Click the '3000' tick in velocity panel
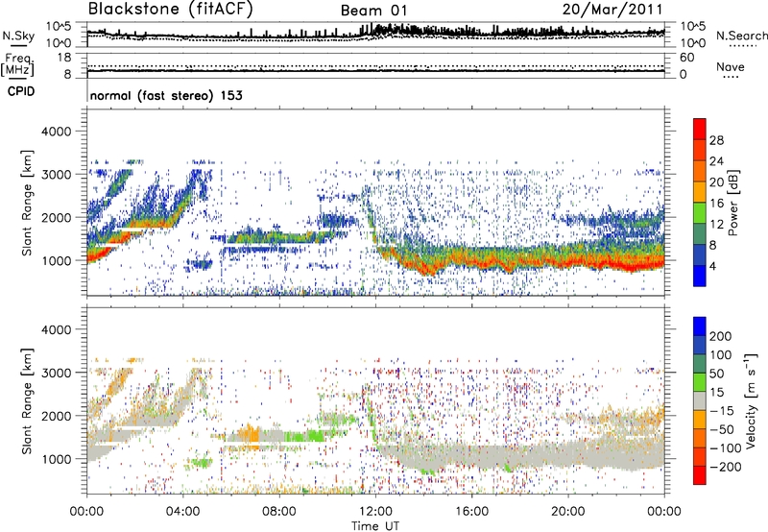This screenshot has width=768, height=532. point(57,373)
